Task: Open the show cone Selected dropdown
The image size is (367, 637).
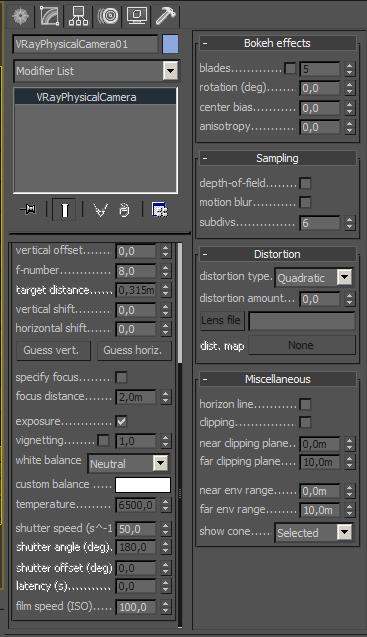Action: pyautogui.click(x=344, y=532)
